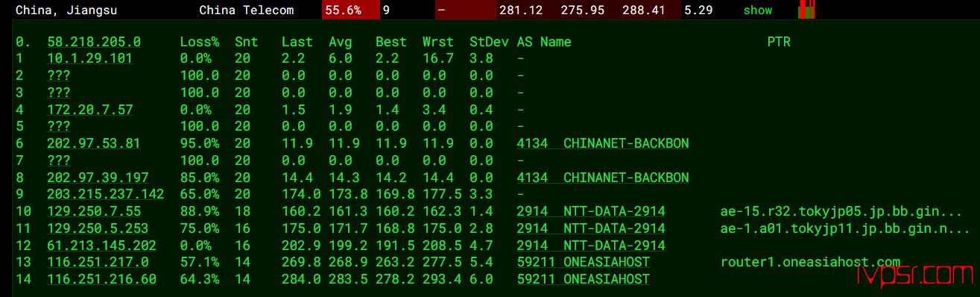Click the 'Avg' column header

(341, 42)
